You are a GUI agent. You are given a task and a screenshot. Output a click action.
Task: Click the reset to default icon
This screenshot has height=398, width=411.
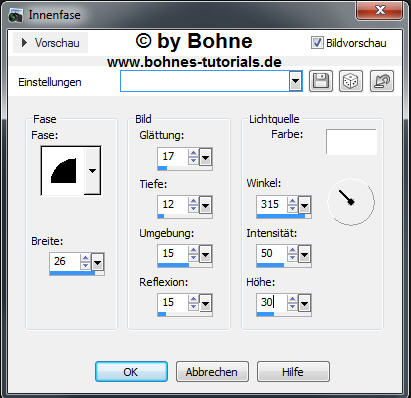(x=382, y=81)
